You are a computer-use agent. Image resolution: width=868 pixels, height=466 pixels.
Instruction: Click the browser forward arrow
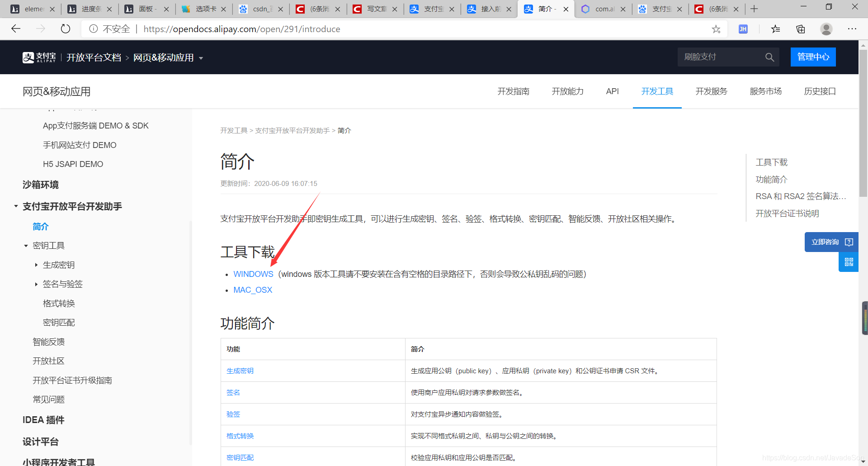pyautogui.click(x=41, y=29)
